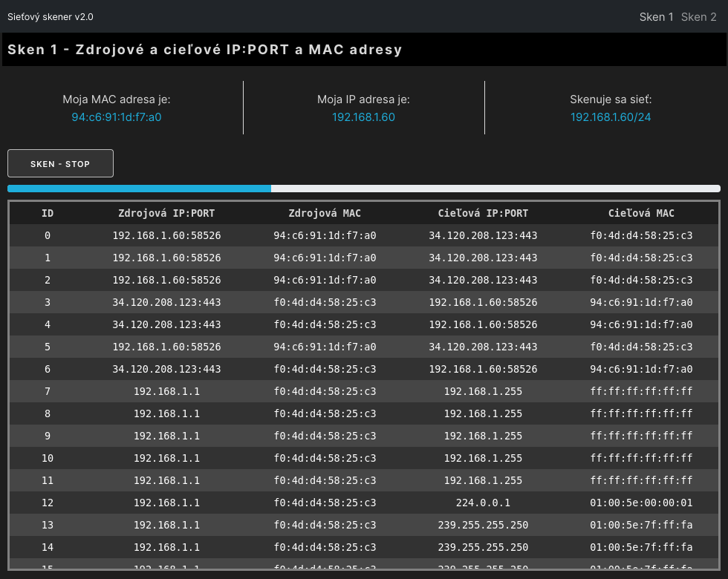Click the Cieľová MAC column header

pos(641,213)
